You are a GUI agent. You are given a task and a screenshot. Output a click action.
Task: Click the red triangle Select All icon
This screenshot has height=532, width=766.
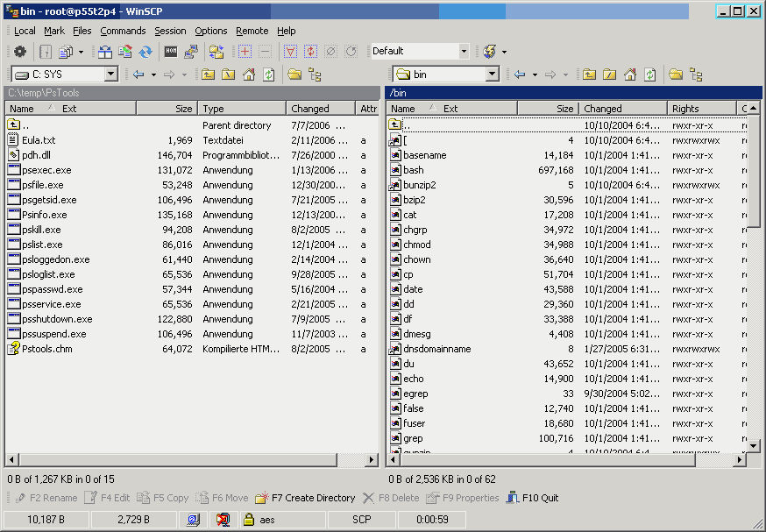coord(290,52)
